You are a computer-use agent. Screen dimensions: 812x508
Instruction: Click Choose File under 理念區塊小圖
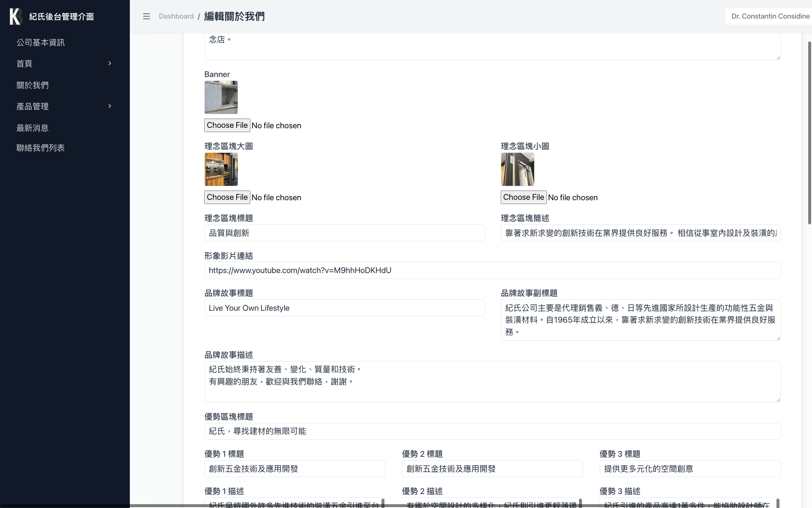pos(523,197)
